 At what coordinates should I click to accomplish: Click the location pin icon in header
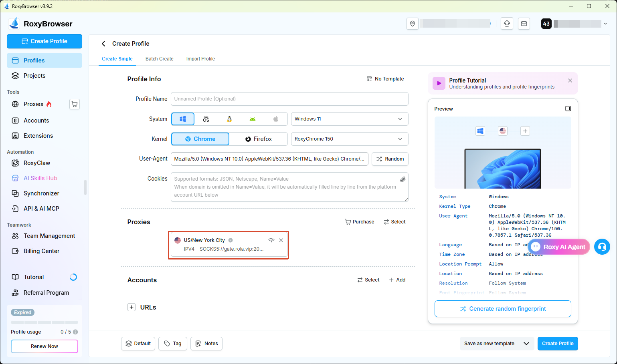[413, 24]
